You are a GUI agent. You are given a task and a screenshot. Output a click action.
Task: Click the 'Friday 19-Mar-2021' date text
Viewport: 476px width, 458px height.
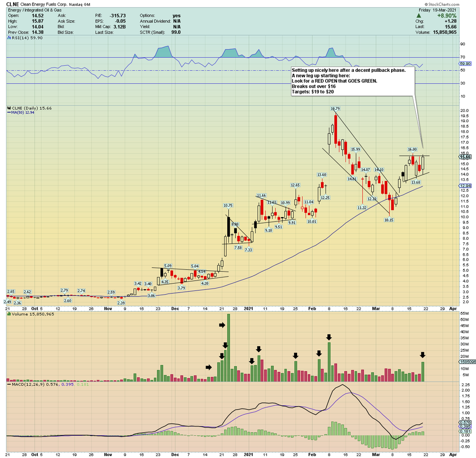click(x=438, y=10)
